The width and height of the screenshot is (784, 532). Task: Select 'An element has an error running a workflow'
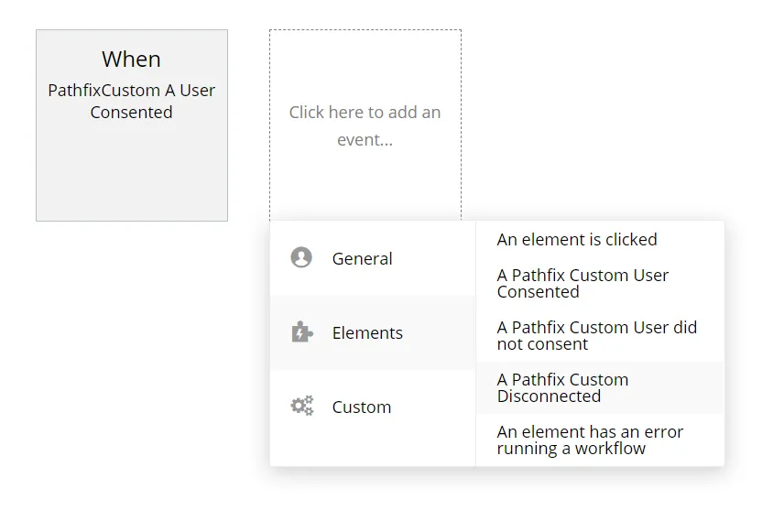[x=600, y=440]
